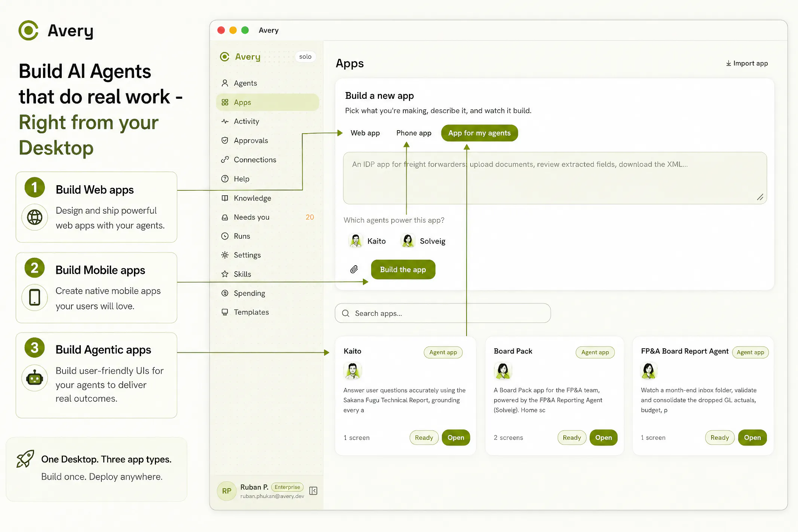This screenshot has height=532, width=798.
Task: Click the globe icon under Build Web apps
Action: coord(35,217)
